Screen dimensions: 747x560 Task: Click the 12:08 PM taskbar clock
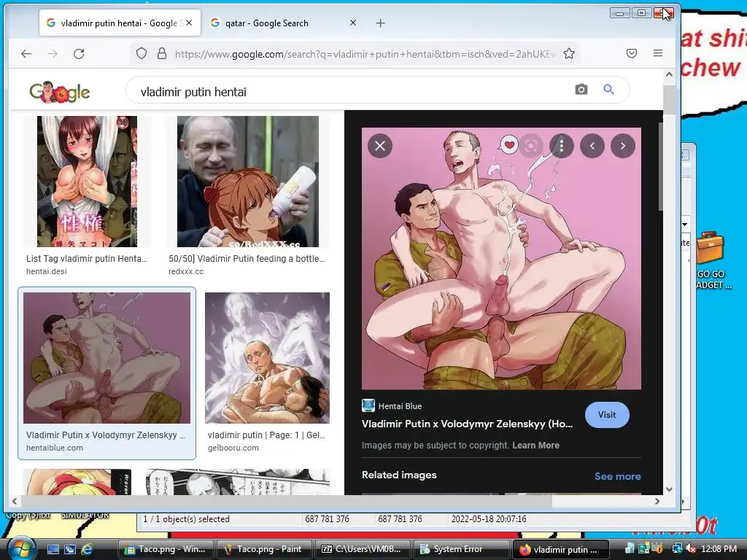coord(719,548)
